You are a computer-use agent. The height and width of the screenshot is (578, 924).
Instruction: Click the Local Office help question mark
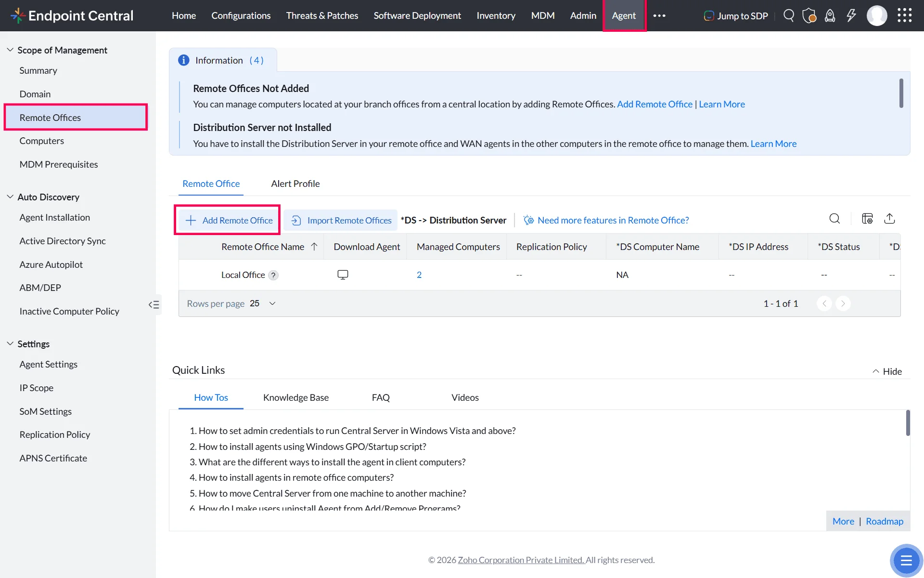273,275
